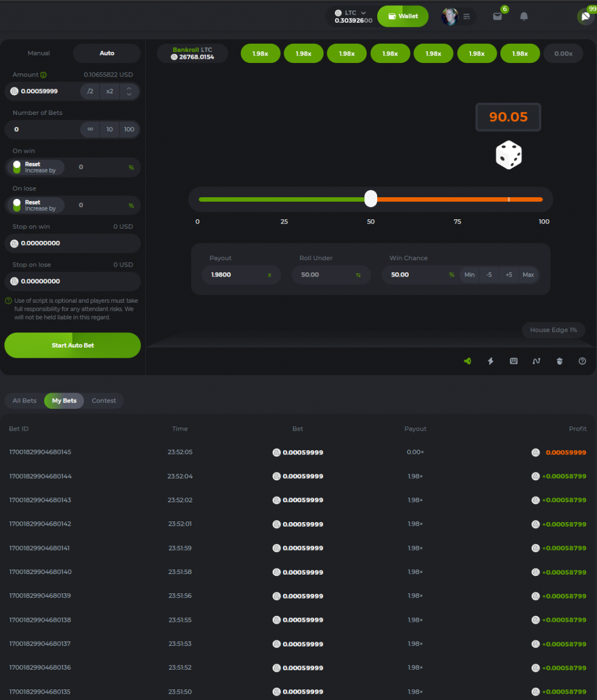The image size is (597, 700).
Task: Mute the game sound speaker icon
Action: (x=467, y=361)
